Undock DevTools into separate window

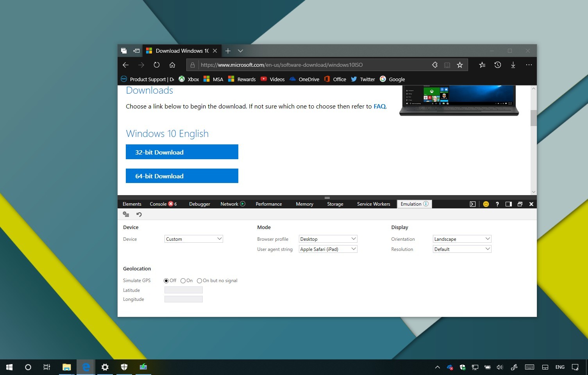520,204
